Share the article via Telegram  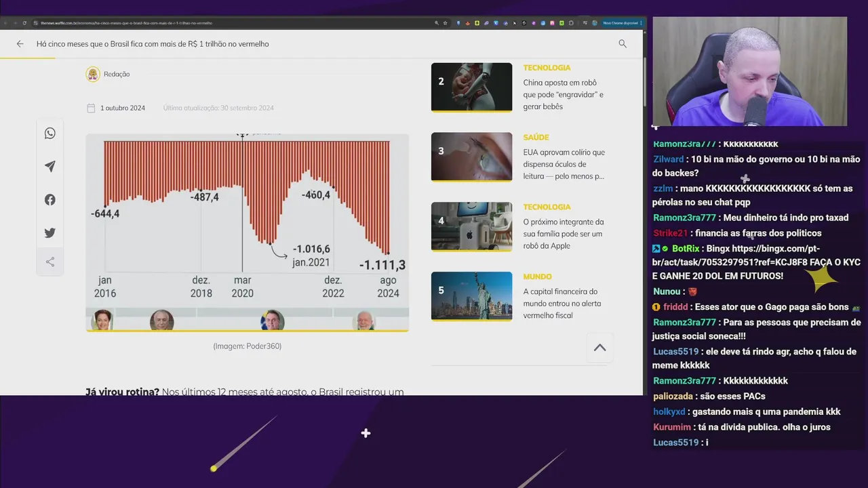[x=50, y=166]
